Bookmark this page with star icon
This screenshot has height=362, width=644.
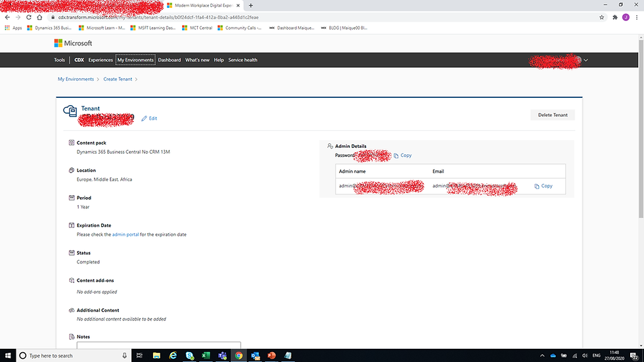(x=602, y=17)
